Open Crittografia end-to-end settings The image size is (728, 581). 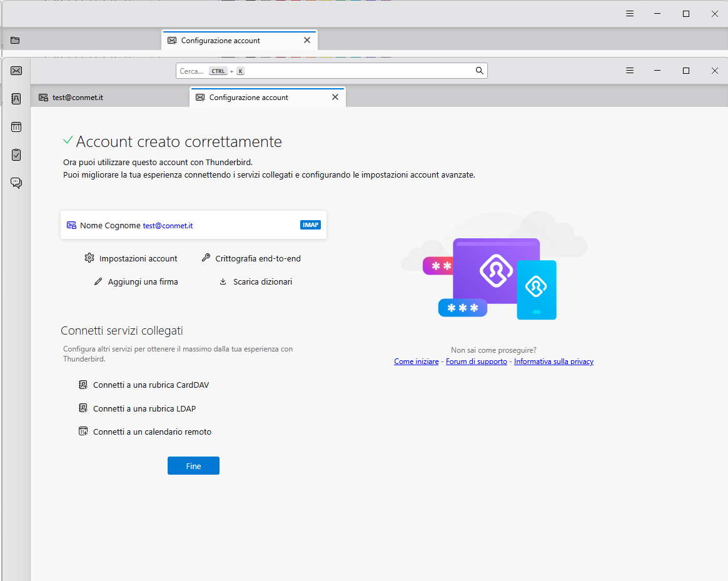coord(258,258)
